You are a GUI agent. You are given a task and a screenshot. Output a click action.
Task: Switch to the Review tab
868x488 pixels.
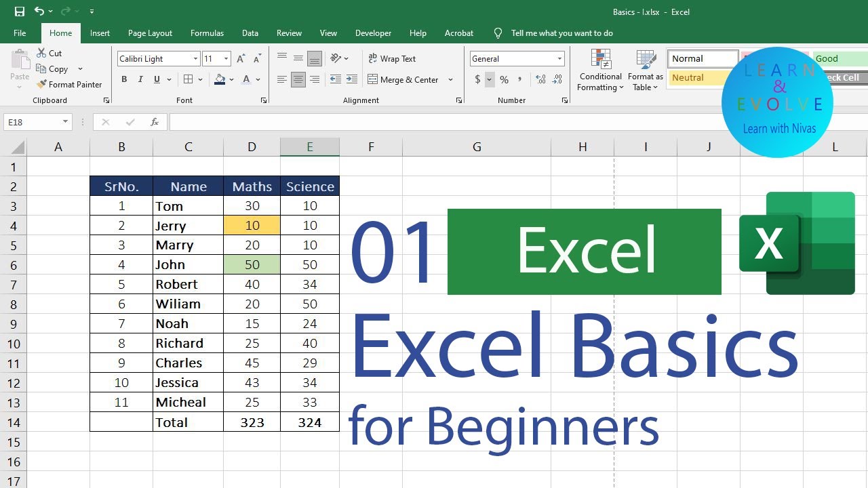(x=289, y=33)
